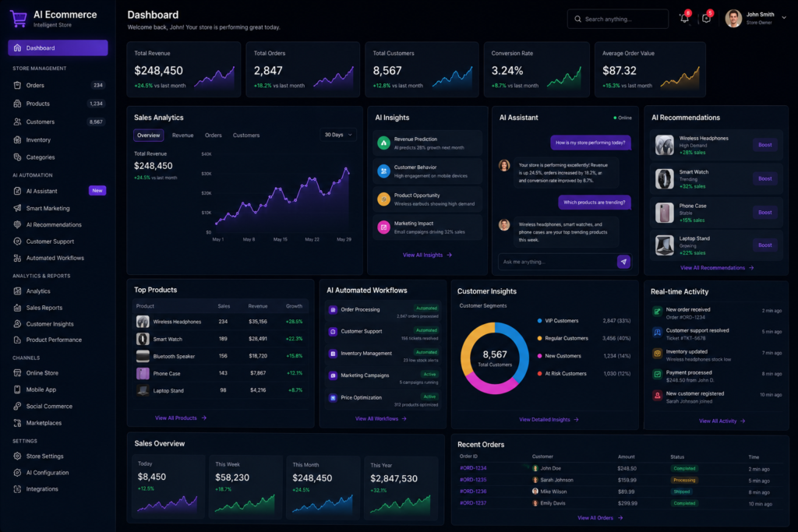This screenshot has height=532, width=798.
Task: Click the Customer Behavior blue insight icon
Action: coord(383,171)
